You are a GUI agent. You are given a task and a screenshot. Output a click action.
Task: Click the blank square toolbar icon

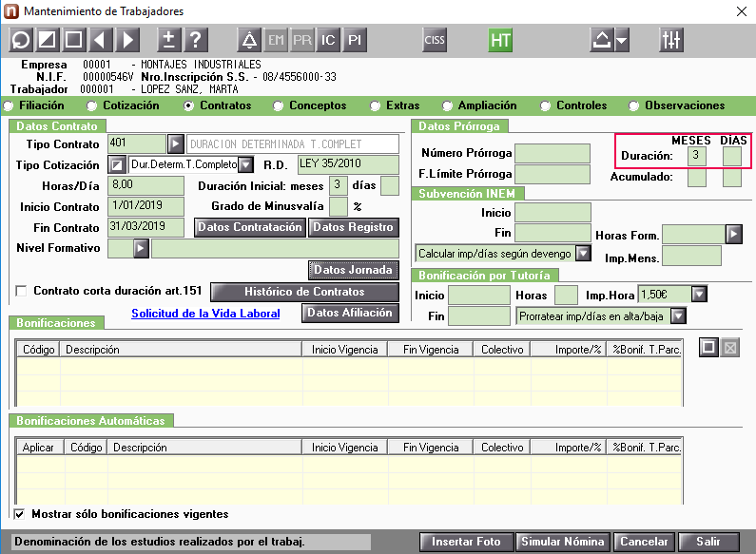(x=73, y=40)
